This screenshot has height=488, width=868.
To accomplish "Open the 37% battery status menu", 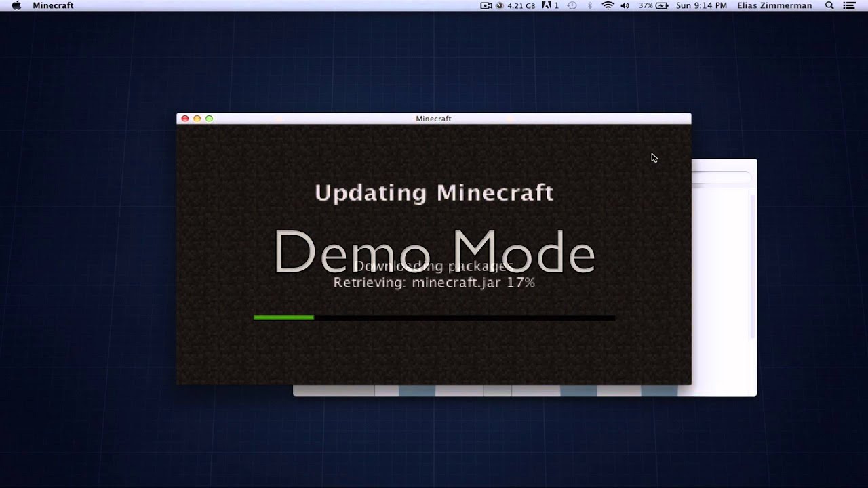I will tap(652, 5).
